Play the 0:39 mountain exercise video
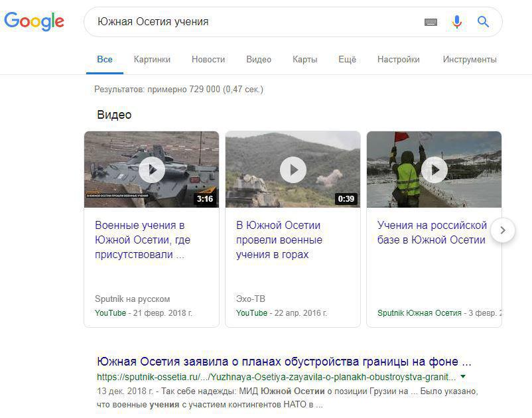532x418 pixels. [293, 170]
